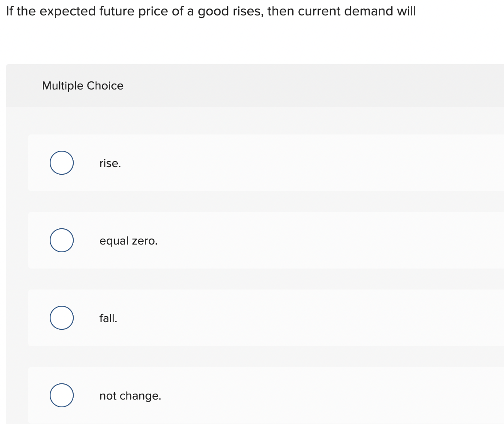Select the radio button for "fall."
The width and height of the screenshot is (504, 424).
(61, 318)
